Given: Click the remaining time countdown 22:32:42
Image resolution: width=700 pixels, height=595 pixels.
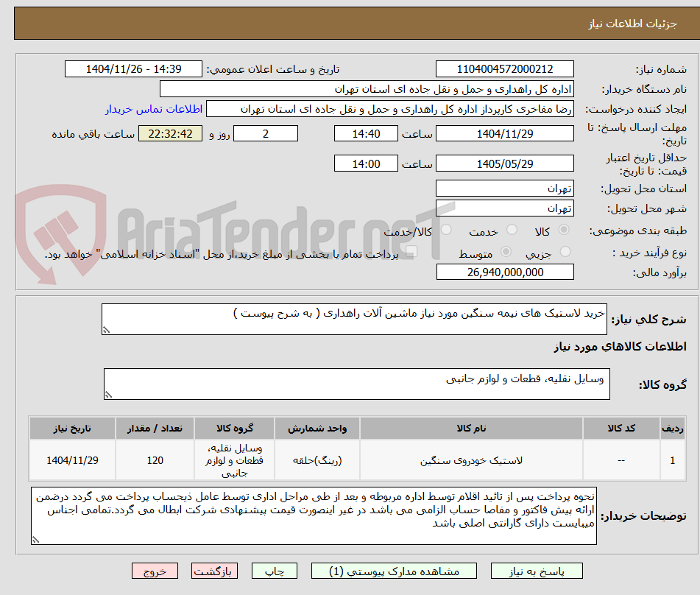Looking at the screenshot, I should [171, 133].
